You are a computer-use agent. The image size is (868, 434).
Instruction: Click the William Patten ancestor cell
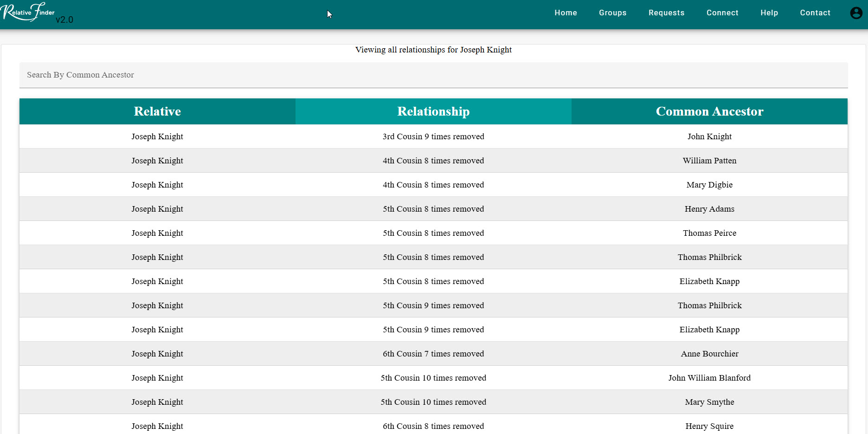(x=709, y=161)
